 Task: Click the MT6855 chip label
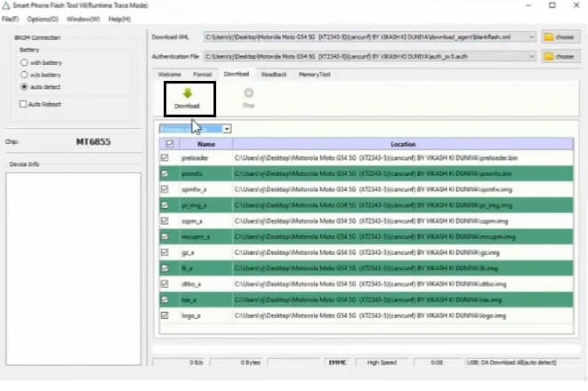pyautogui.click(x=93, y=141)
